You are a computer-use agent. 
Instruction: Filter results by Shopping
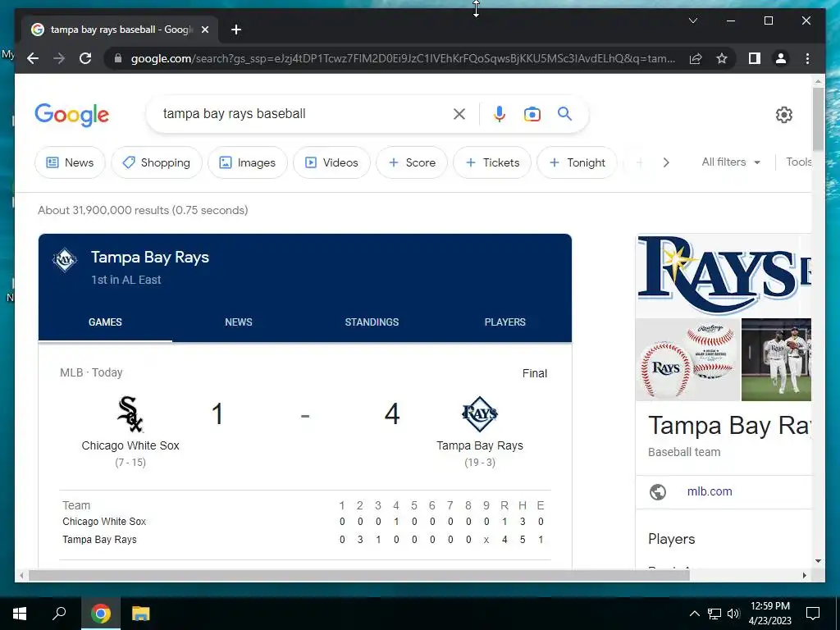pyautogui.click(x=156, y=162)
